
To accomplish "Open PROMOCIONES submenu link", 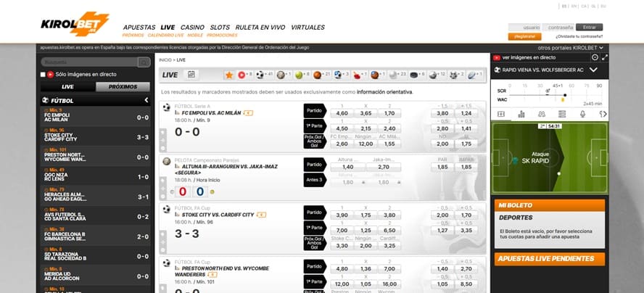I will [x=222, y=36].
